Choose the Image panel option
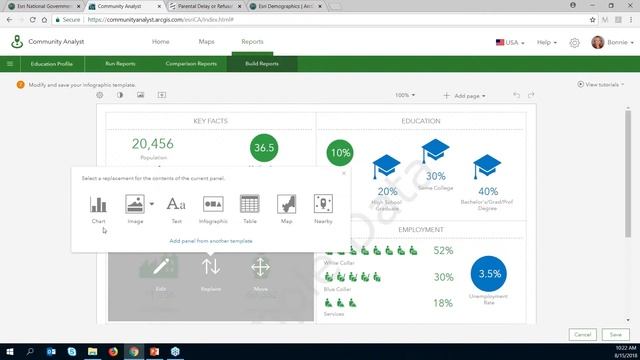This screenshot has width=640, height=360. coord(135,209)
